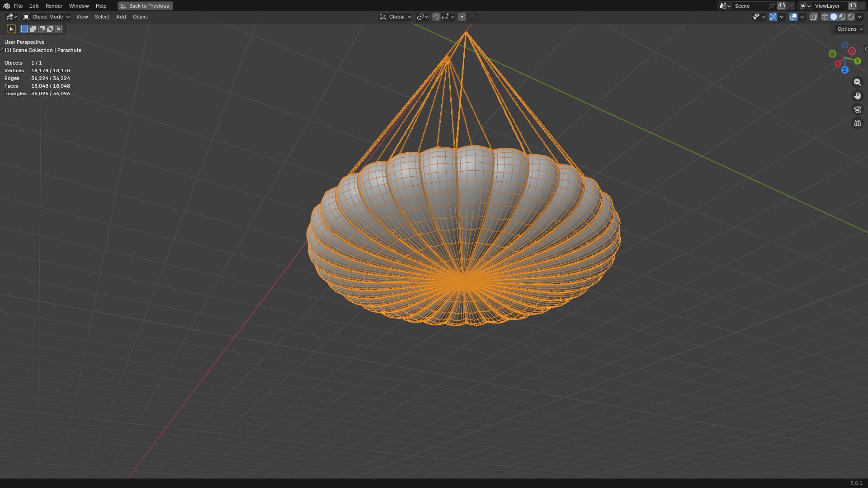The height and width of the screenshot is (488, 868).
Task: Select the Tweak select tool icon
Action: (11, 29)
